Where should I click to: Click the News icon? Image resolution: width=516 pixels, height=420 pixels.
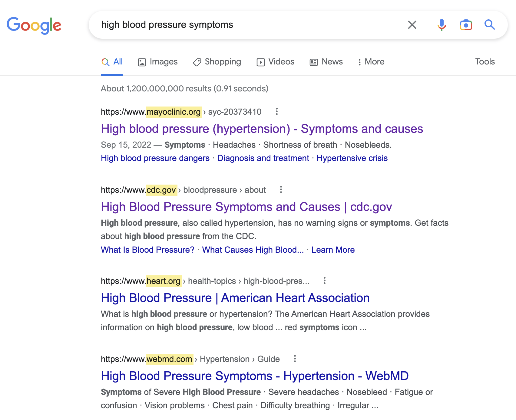point(314,62)
